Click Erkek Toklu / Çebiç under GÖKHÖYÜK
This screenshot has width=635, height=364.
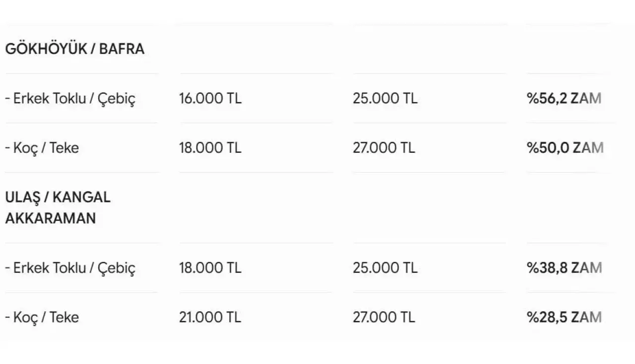coord(70,99)
